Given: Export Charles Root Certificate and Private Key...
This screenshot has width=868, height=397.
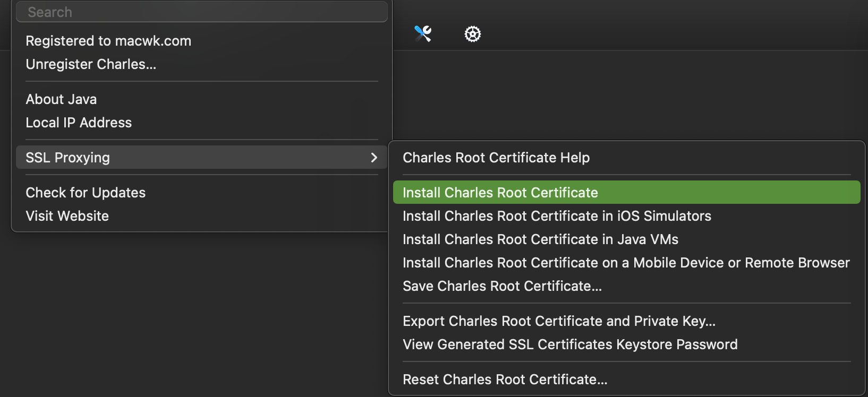Looking at the screenshot, I should pos(627,321).
